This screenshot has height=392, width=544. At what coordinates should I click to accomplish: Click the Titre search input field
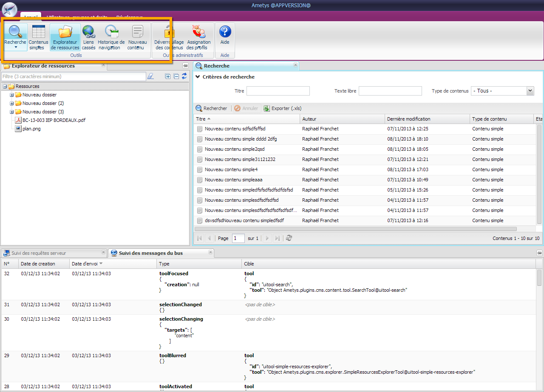[x=278, y=91]
